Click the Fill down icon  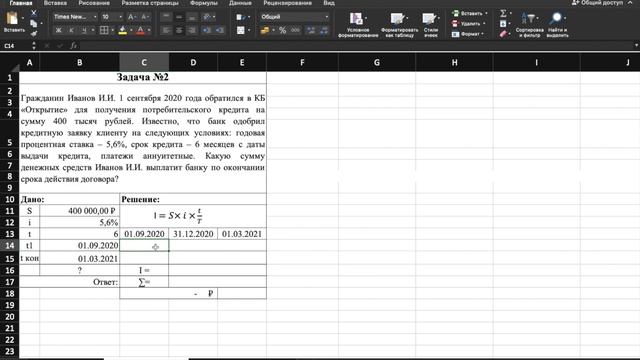click(503, 24)
